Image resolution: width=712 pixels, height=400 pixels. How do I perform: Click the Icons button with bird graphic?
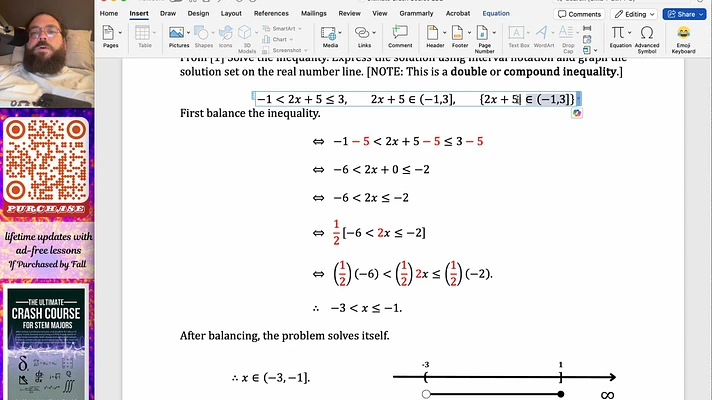click(x=225, y=33)
